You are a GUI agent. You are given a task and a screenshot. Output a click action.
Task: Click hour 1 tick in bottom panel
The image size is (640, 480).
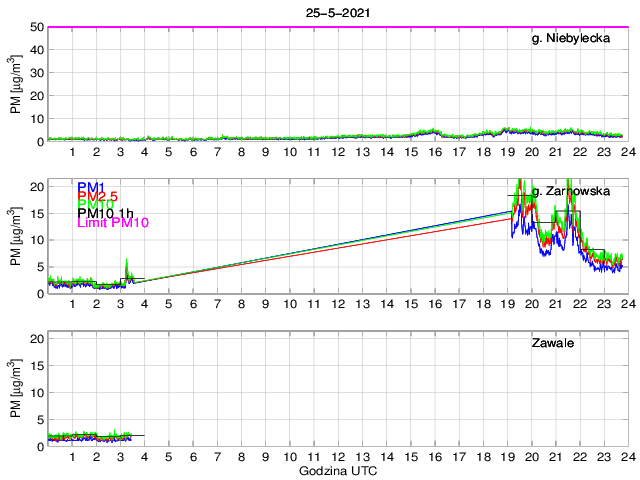tap(72, 457)
